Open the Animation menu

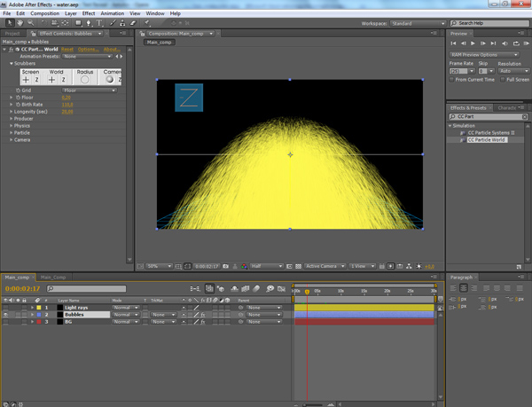coord(113,13)
